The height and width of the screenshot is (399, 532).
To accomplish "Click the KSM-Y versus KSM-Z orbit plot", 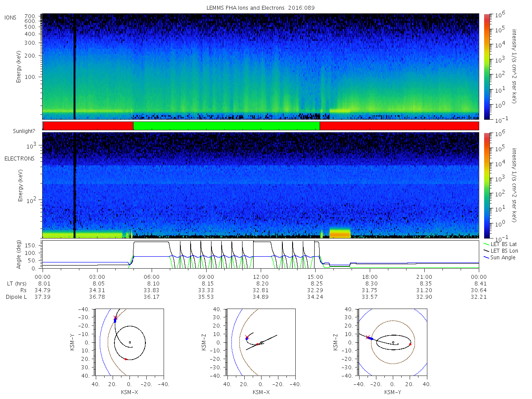I will tap(393, 342).
